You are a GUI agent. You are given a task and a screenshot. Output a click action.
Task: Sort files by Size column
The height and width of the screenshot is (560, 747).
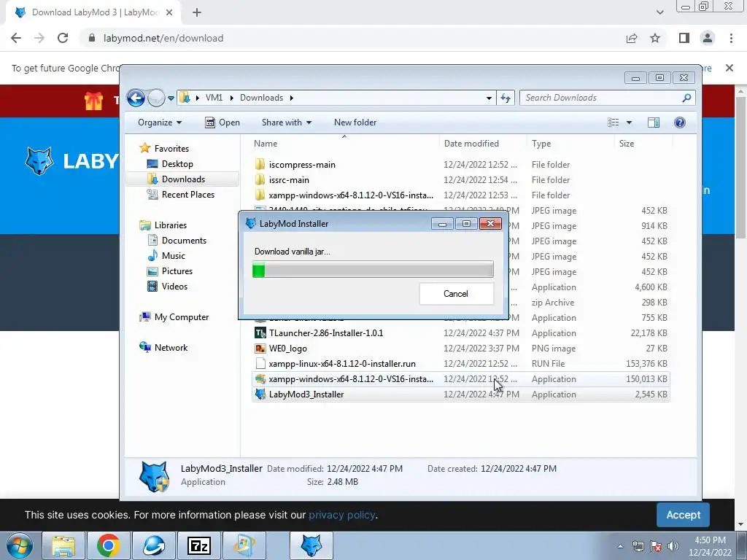point(643,144)
